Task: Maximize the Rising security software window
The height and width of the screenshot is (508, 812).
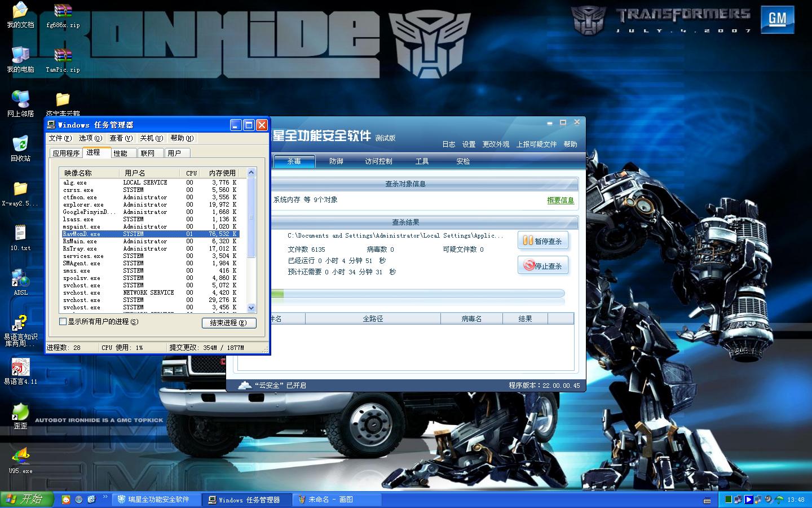Action: (563, 122)
